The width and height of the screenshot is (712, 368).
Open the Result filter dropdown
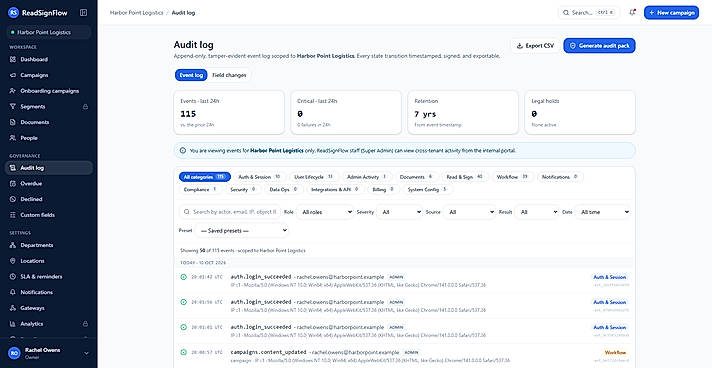(x=537, y=212)
